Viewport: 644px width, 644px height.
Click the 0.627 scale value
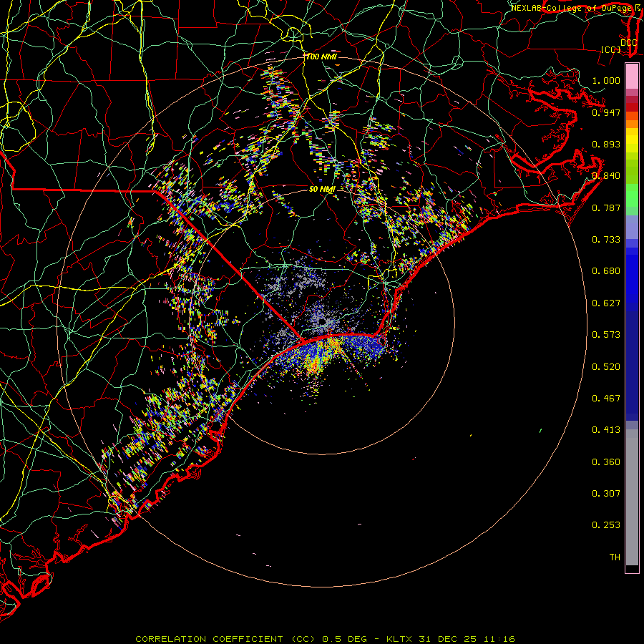coord(606,303)
